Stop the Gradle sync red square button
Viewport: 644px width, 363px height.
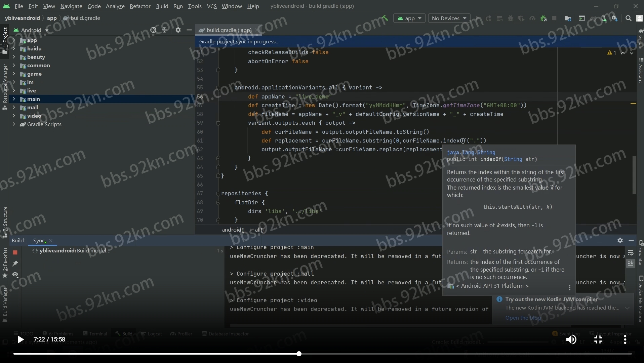pos(15,252)
